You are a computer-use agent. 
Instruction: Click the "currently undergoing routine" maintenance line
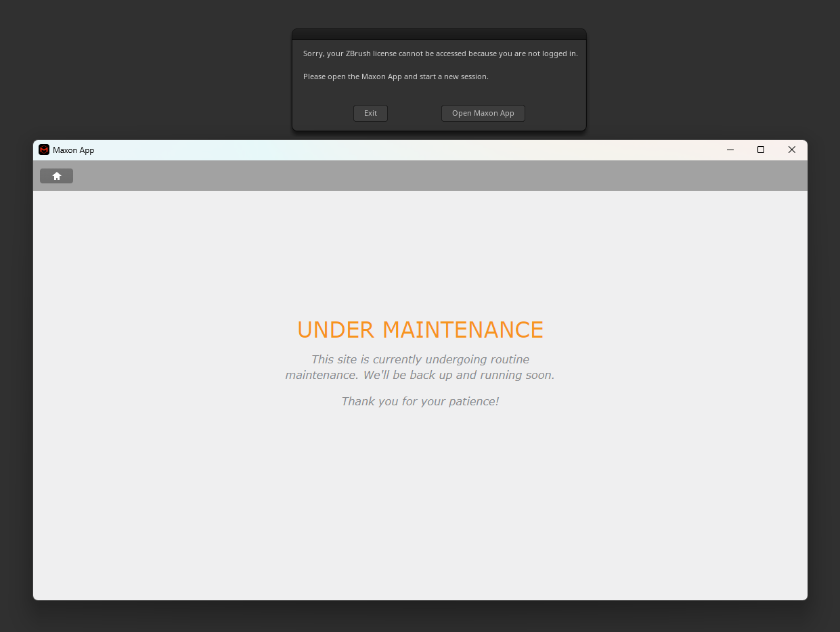point(420,359)
